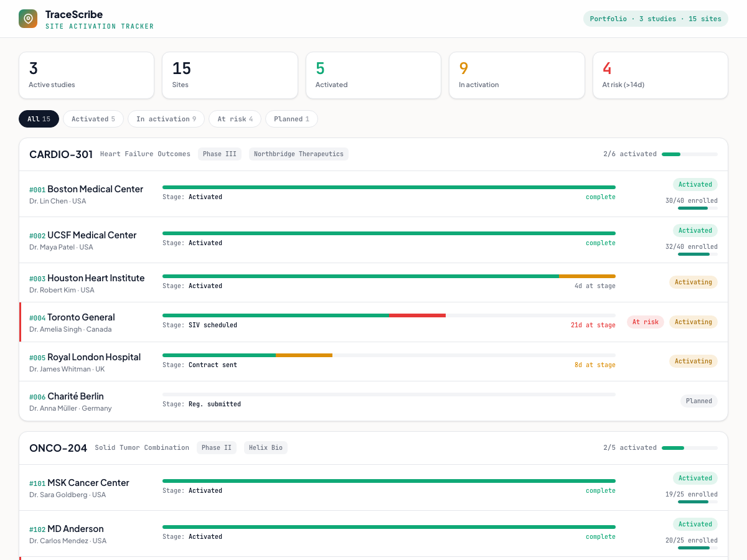This screenshot has height=560, width=747.
Task: Click Dr. Amelia Singh · Canada text
Action: pyautogui.click(x=70, y=329)
